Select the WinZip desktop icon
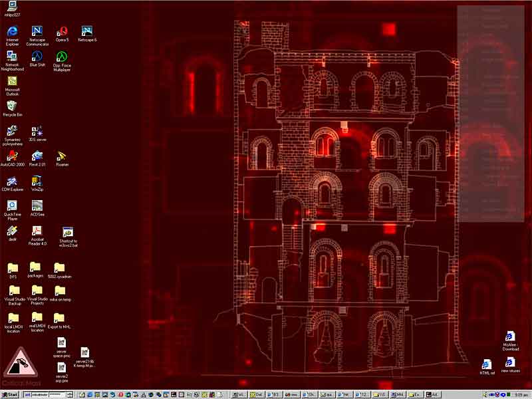Viewport: 532px width, 399px height. [x=37, y=181]
